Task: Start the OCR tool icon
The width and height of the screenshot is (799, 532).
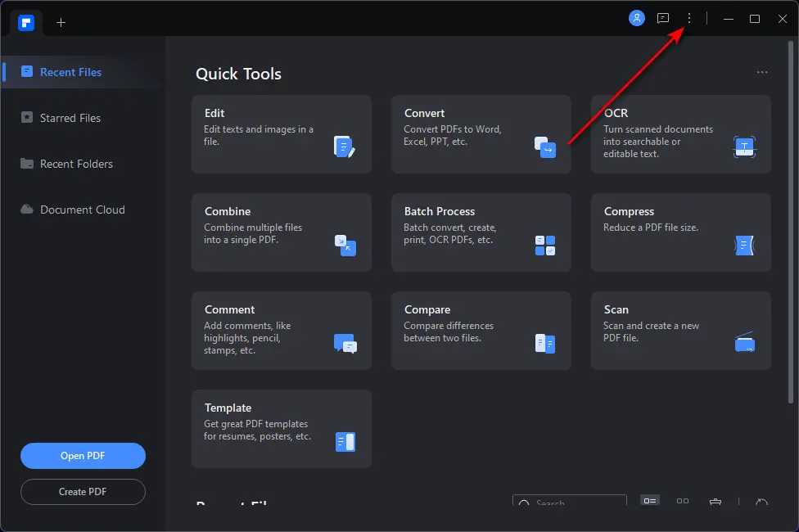Action: (744, 147)
